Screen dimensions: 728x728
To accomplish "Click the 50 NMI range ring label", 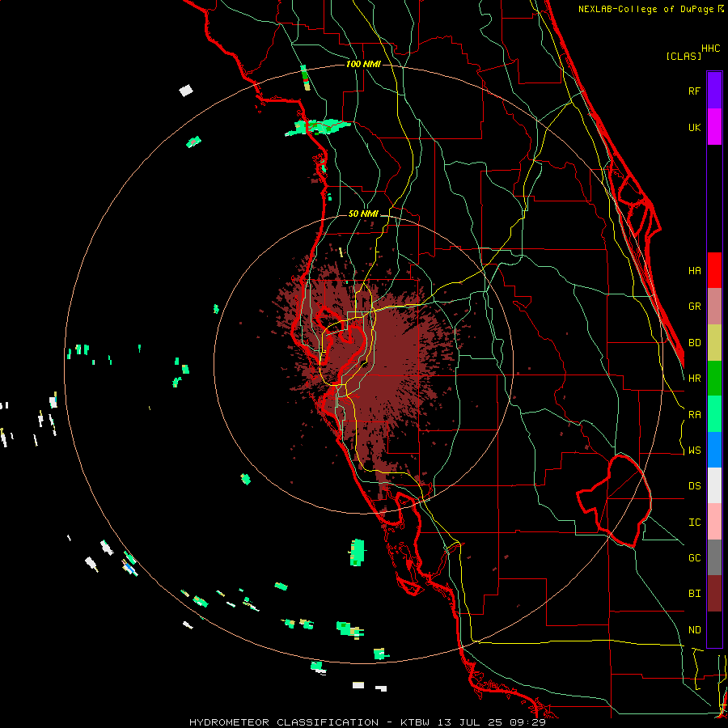I will pos(363,214).
